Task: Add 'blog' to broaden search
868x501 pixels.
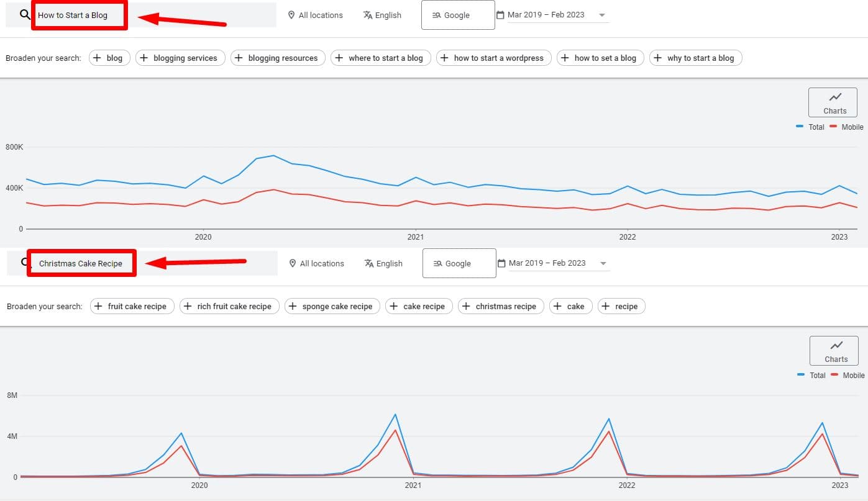Action: coord(109,58)
